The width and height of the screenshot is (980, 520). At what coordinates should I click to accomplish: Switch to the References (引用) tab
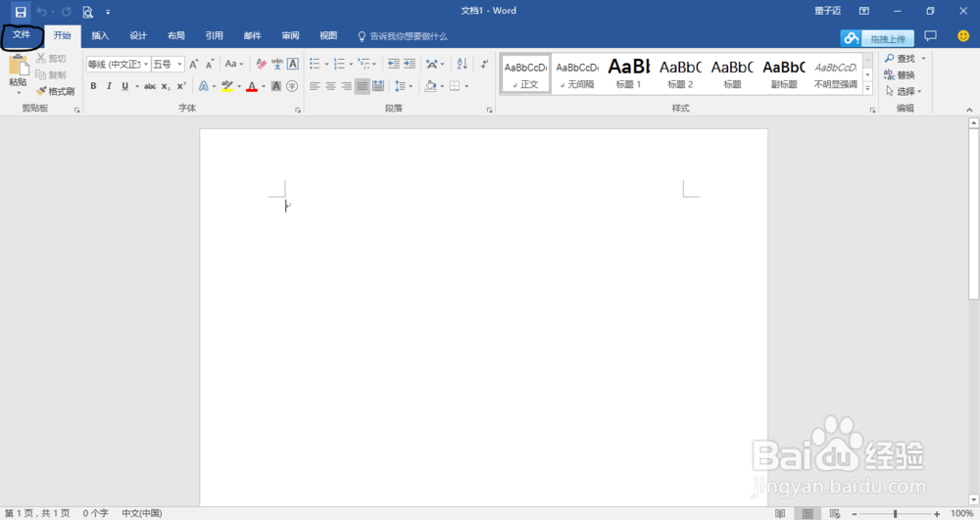tap(215, 35)
